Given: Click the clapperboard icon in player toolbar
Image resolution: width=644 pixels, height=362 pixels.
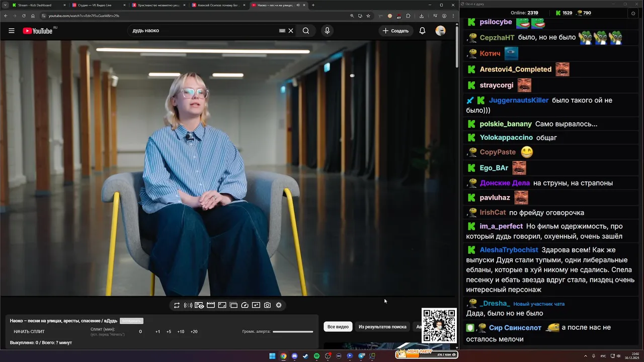Looking at the screenshot, I should coord(211,305).
